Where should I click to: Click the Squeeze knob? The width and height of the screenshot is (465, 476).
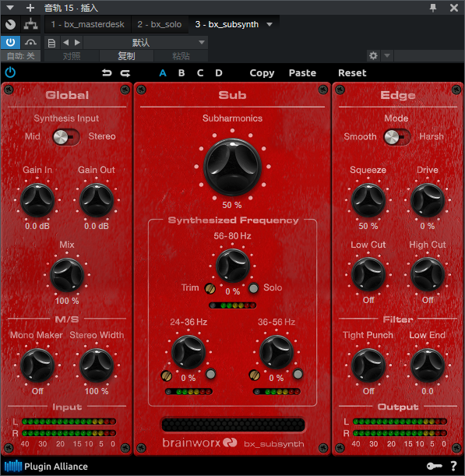(x=368, y=200)
